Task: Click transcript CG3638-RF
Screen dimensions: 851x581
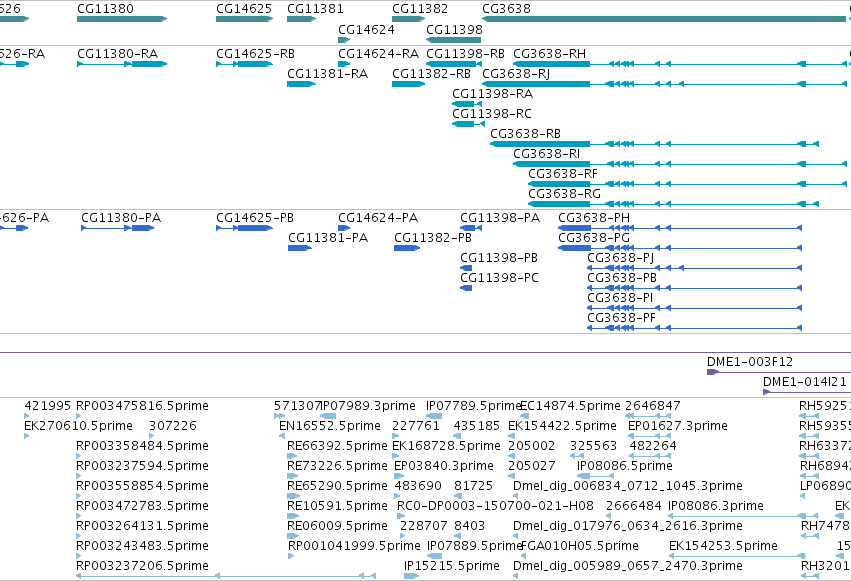Action: click(687, 184)
